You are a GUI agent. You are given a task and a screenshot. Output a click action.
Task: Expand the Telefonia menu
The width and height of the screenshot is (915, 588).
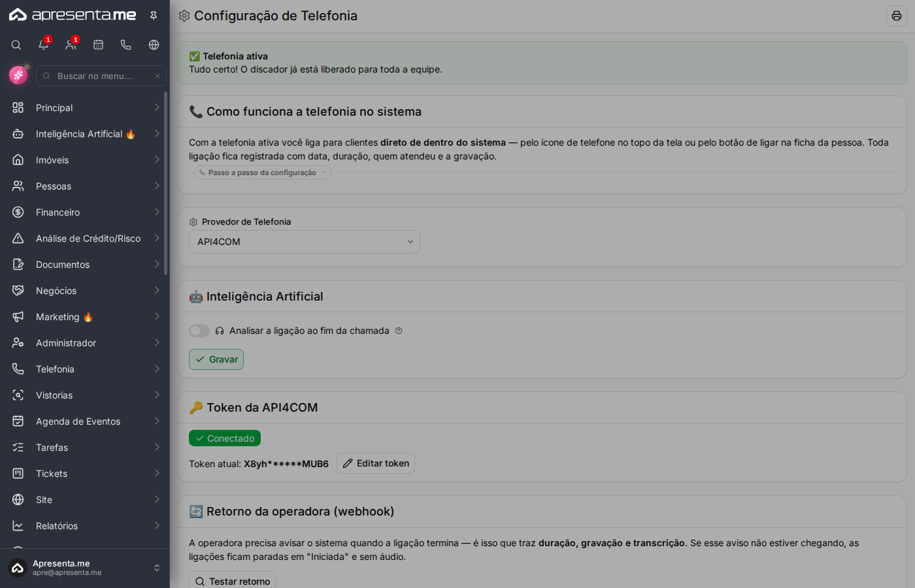coord(85,369)
